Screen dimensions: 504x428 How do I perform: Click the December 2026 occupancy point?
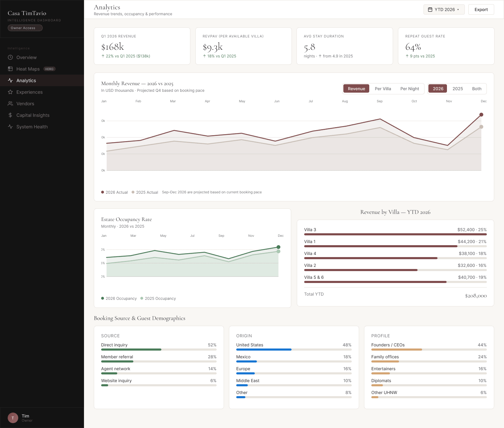point(279,247)
